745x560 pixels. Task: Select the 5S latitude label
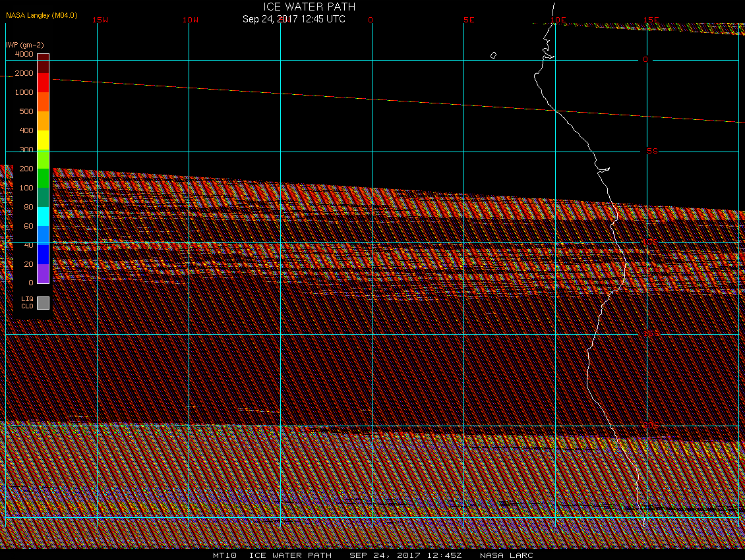pyautogui.click(x=652, y=152)
